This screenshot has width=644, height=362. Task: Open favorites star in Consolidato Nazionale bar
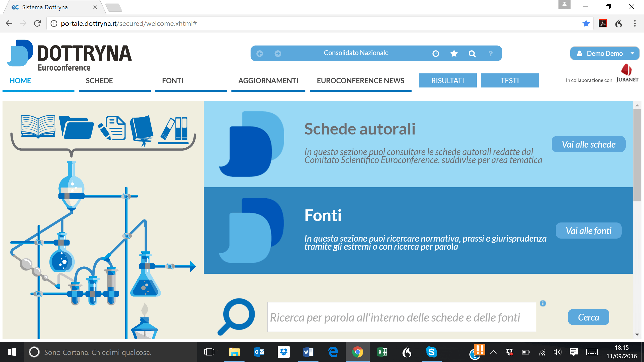click(454, 54)
